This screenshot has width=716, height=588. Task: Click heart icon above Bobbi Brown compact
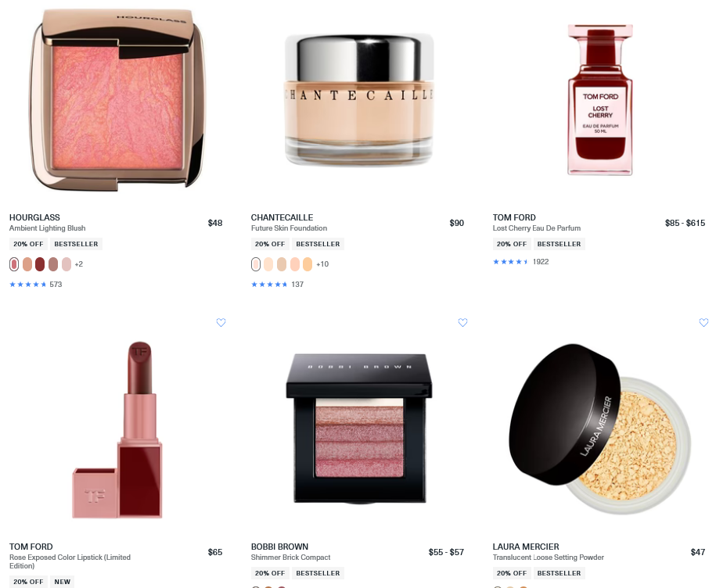[x=462, y=322]
